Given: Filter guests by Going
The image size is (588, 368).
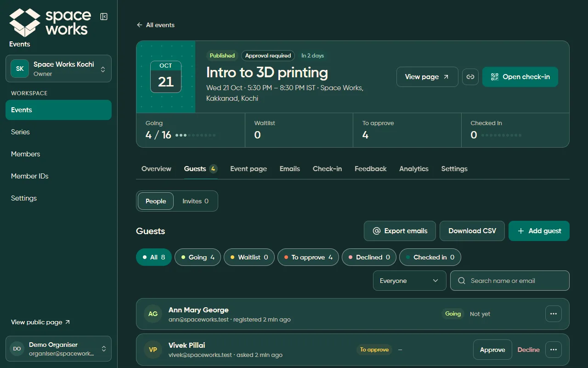Looking at the screenshot, I should (x=198, y=257).
